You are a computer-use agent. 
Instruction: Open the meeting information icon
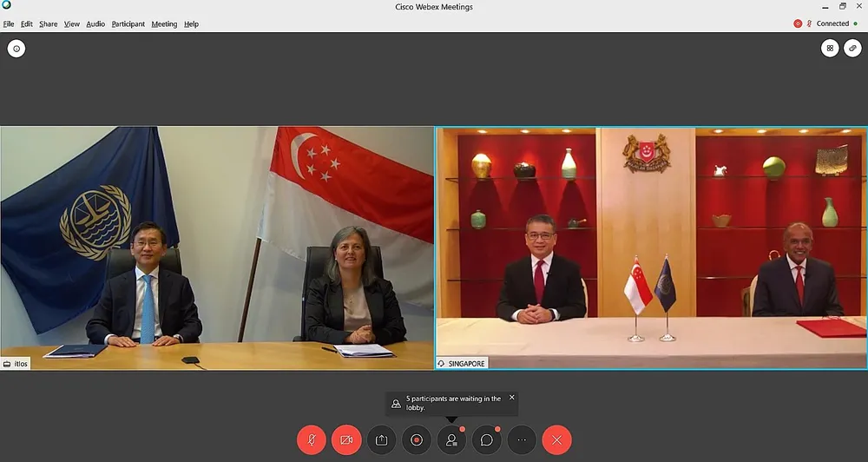tap(16, 49)
